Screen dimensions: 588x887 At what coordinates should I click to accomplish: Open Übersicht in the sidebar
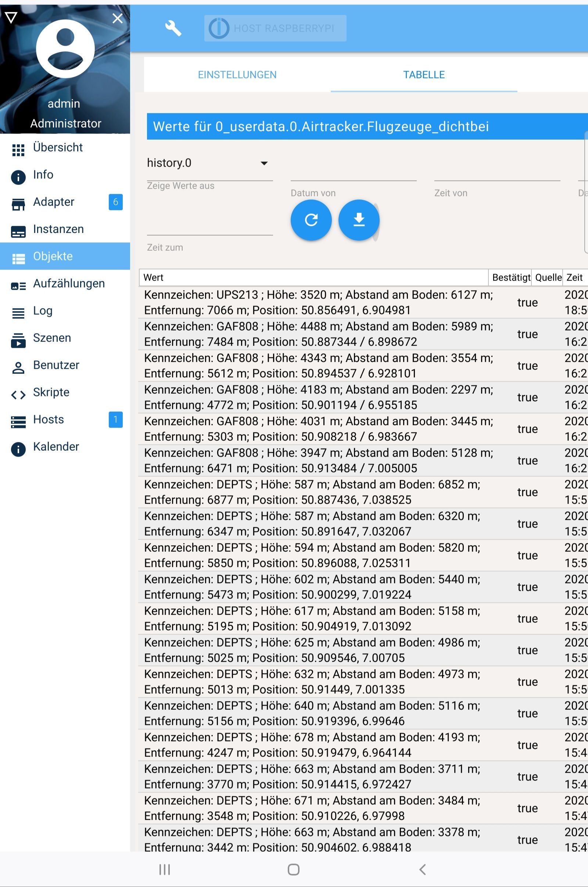(x=65, y=147)
